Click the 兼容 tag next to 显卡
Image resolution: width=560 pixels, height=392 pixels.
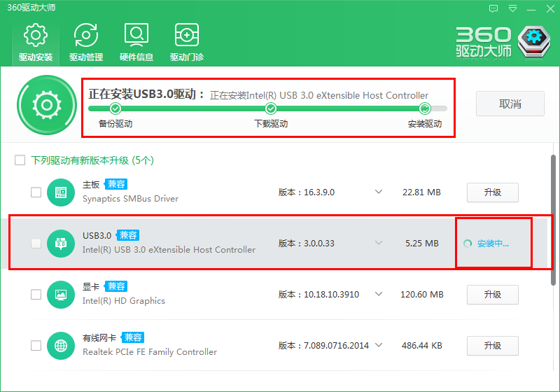116,286
